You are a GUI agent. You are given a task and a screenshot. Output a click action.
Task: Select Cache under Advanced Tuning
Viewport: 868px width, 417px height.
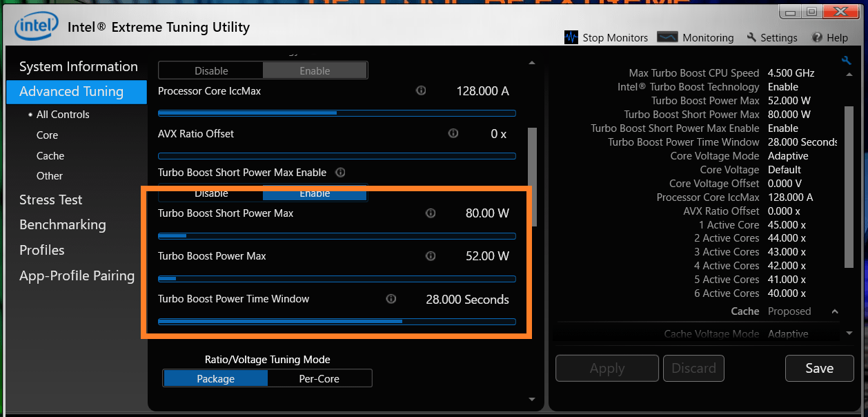[50, 156]
